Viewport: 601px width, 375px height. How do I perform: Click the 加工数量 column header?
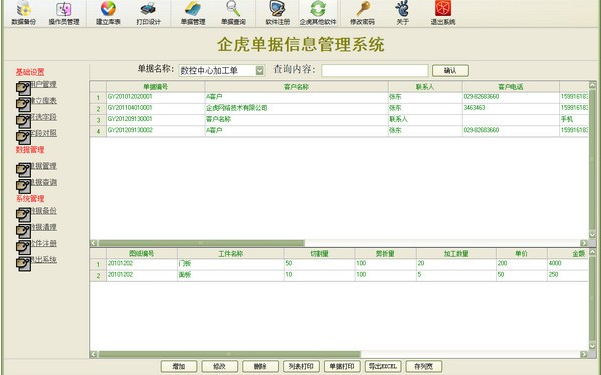tap(456, 253)
